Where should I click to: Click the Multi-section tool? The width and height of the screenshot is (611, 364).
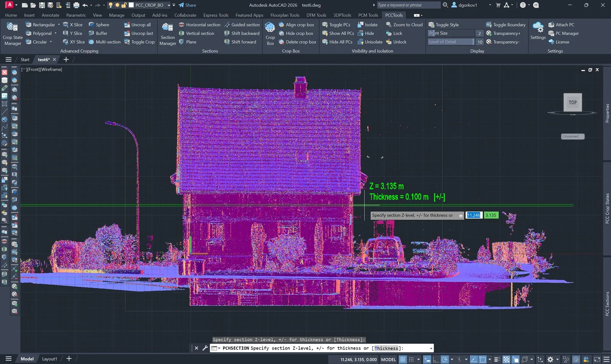tap(105, 42)
